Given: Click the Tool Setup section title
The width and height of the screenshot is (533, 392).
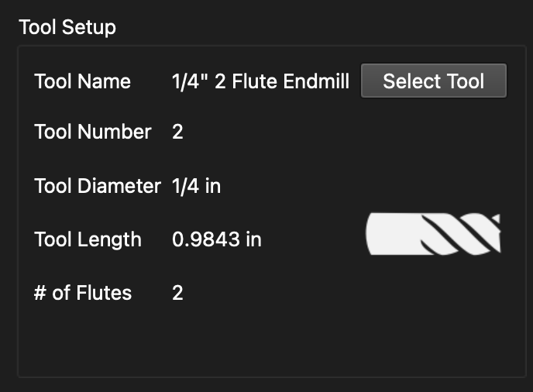Looking at the screenshot, I should pyautogui.click(x=67, y=27).
